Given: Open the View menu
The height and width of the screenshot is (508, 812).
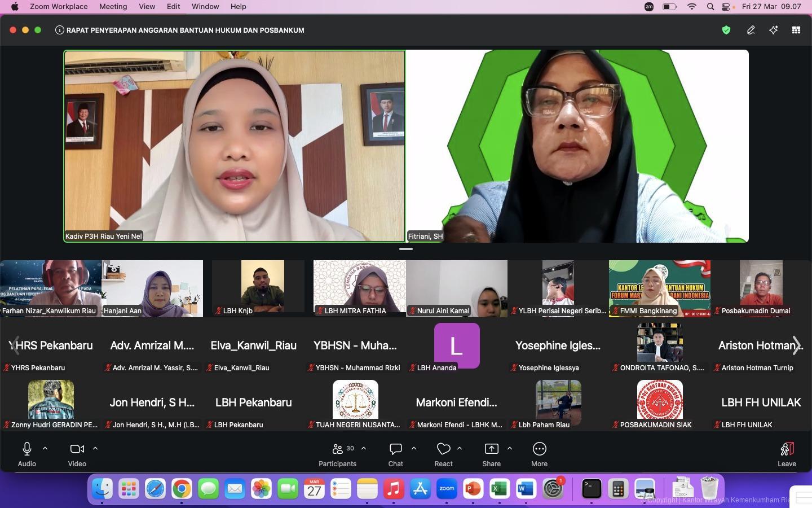Looking at the screenshot, I should coord(147,7).
